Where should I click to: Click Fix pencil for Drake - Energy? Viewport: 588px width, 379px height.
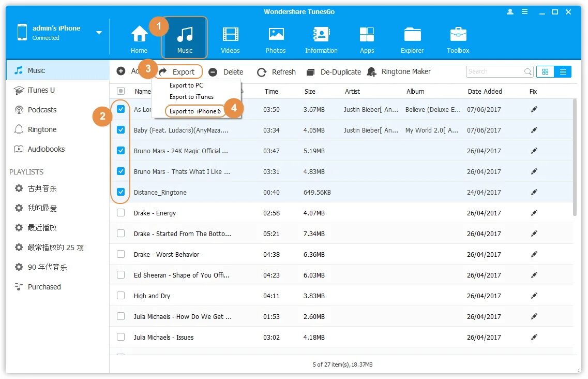pos(534,213)
